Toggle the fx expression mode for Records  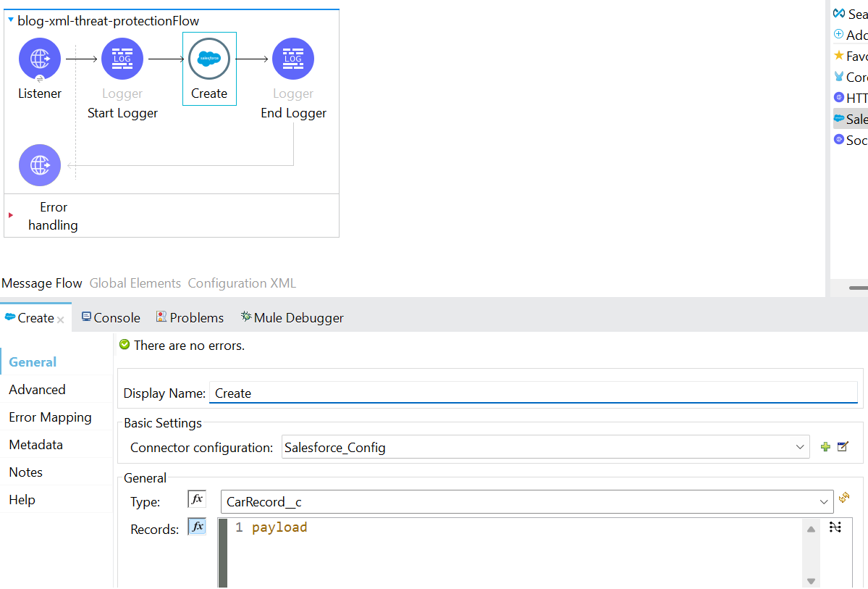pyautogui.click(x=196, y=526)
